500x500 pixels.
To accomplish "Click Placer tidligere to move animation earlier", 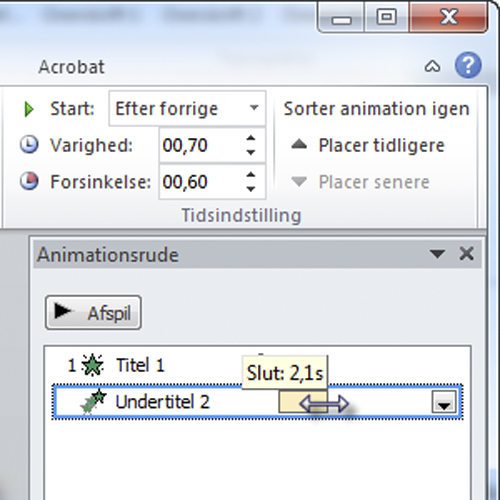I will pyautogui.click(x=368, y=145).
